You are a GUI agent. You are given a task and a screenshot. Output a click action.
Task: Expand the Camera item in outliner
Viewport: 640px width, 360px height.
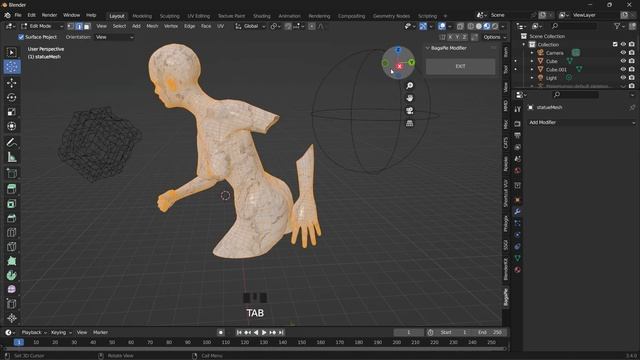click(532, 53)
